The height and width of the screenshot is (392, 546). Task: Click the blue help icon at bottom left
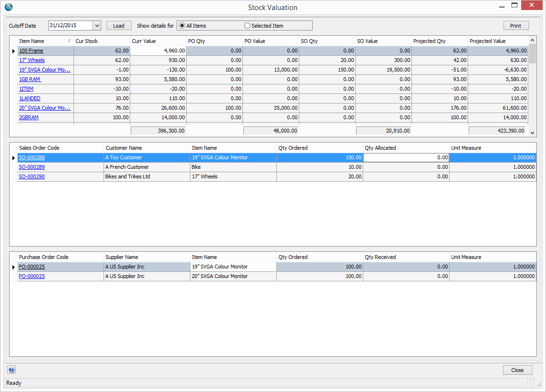click(x=12, y=370)
